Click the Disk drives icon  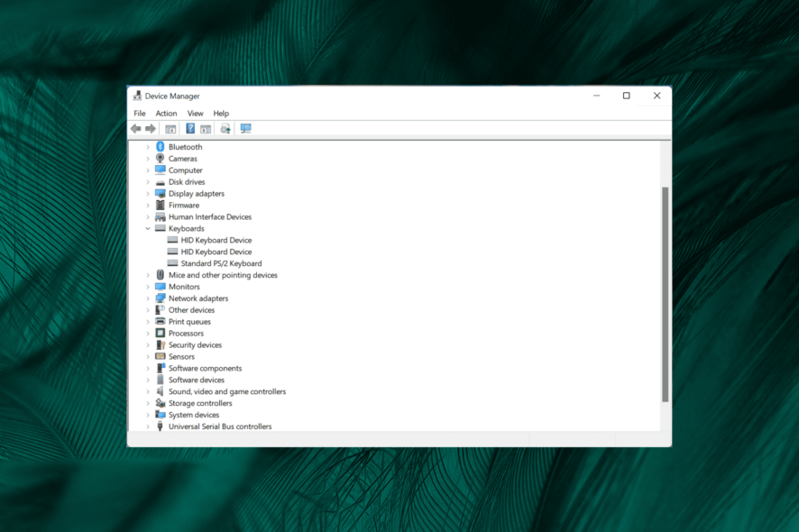(160, 182)
